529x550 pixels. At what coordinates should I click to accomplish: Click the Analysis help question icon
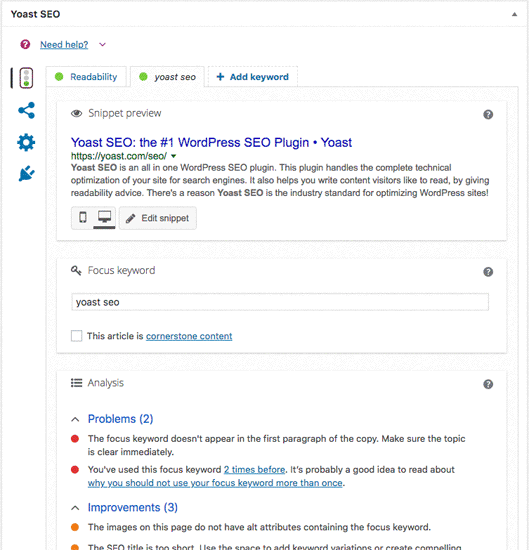point(488,384)
